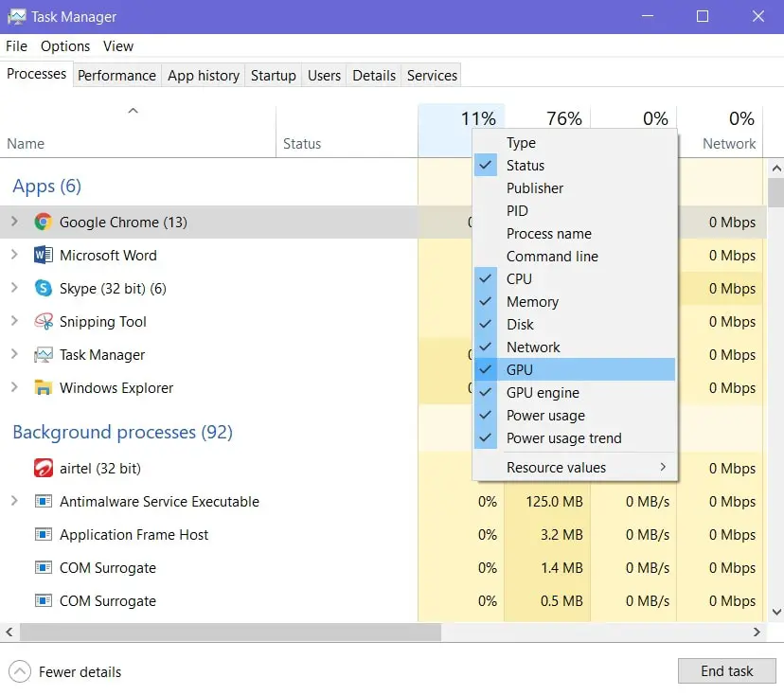784x695 pixels.
Task: Switch to the Startup tab
Action: pyautogui.click(x=274, y=76)
